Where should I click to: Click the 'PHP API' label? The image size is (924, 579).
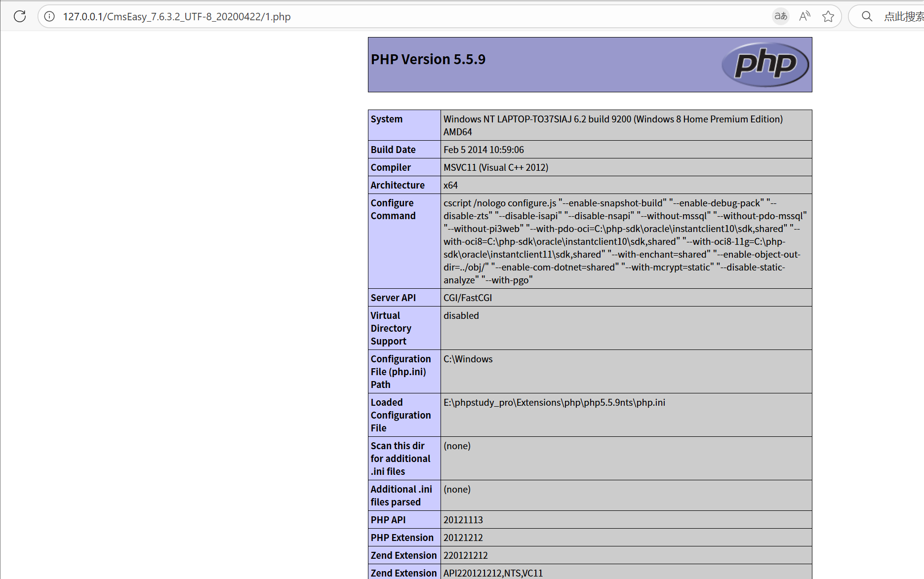(x=388, y=520)
